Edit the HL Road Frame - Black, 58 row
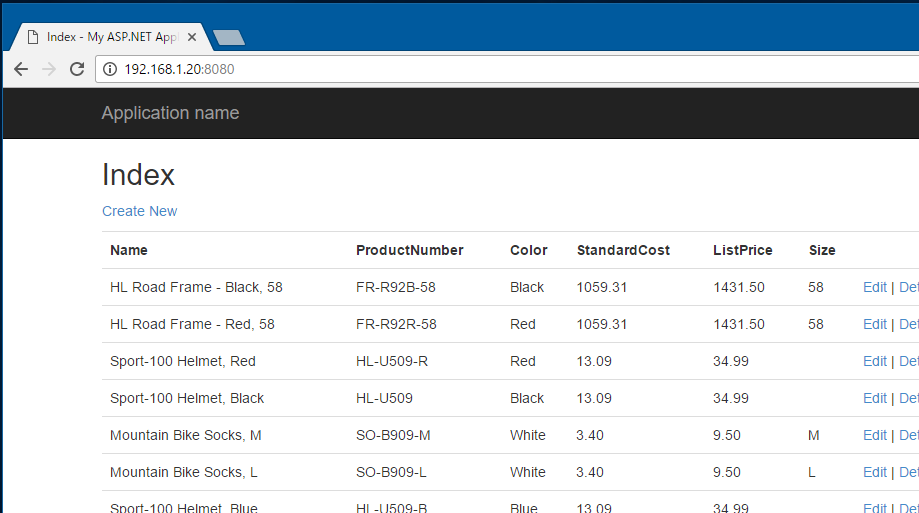Screen dimensions: 919x513 [x=874, y=287]
